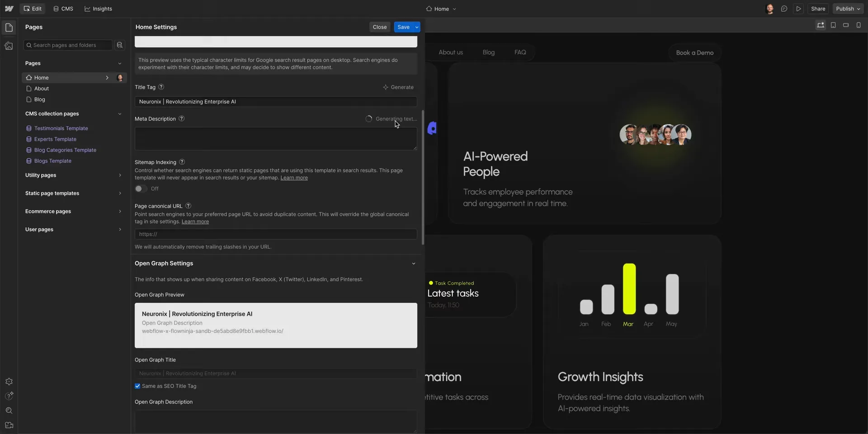Viewport: 868px width, 434px height.
Task: Click the Testimonials Template collection icon
Action: click(x=29, y=128)
